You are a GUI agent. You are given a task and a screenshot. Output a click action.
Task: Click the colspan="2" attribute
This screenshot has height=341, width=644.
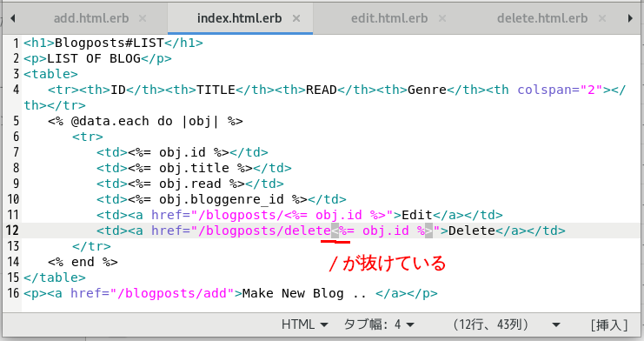[560, 90]
